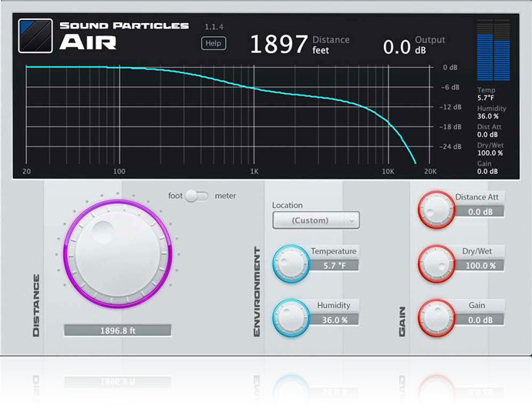
Task: Click the Distance Att 0.0 dB value field
Action: tap(480, 211)
